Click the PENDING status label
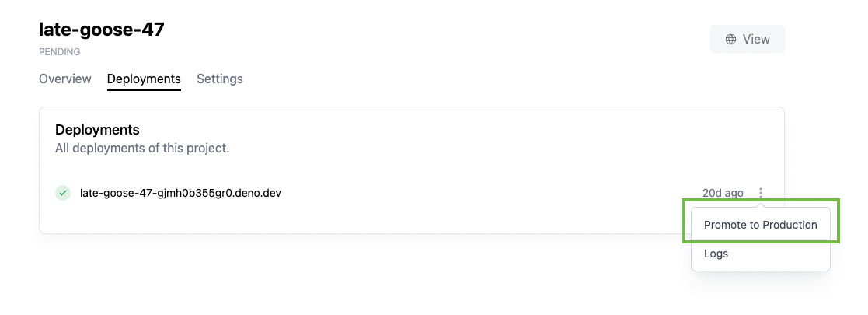 60,52
